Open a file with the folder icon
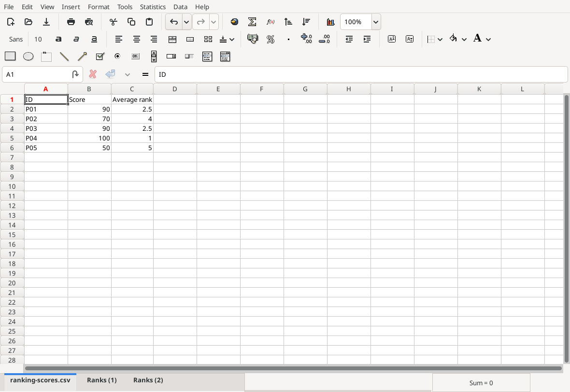The width and height of the screenshot is (570, 392). (x=28, y=22)
